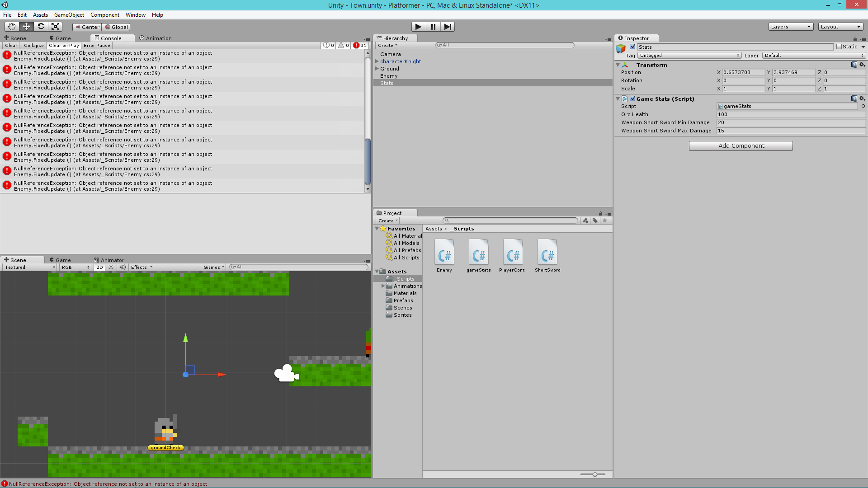Toggle 2D view mode
Image resolution: width=868 pixels, height=488 pixels.
coord(99,267)
